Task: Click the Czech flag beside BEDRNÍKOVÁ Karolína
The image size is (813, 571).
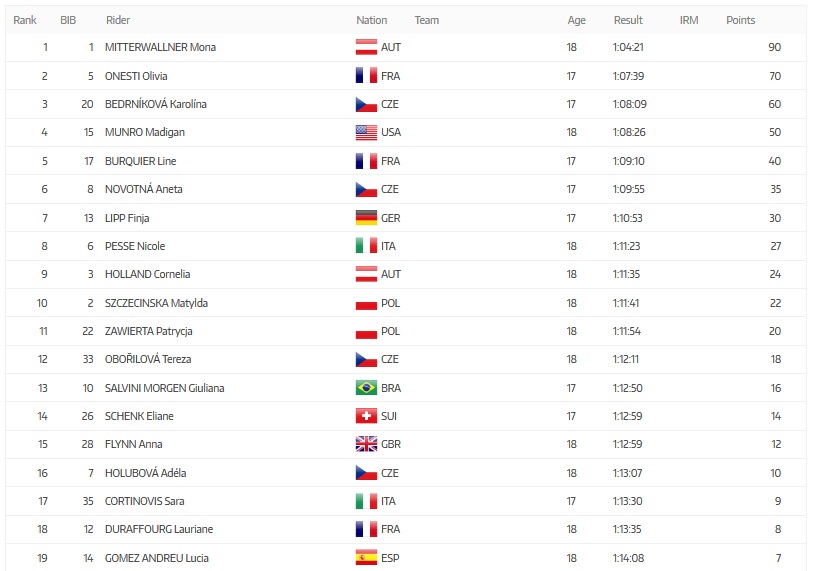Action: coord(366,104)
